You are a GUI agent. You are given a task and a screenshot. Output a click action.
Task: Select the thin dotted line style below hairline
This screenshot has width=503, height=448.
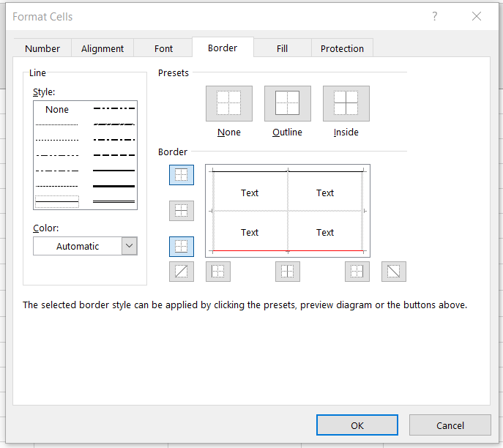(x=57, y=140)
